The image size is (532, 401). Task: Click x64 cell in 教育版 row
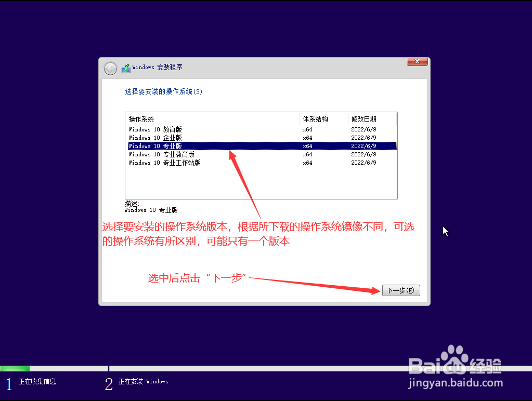(x=307, y=129)
